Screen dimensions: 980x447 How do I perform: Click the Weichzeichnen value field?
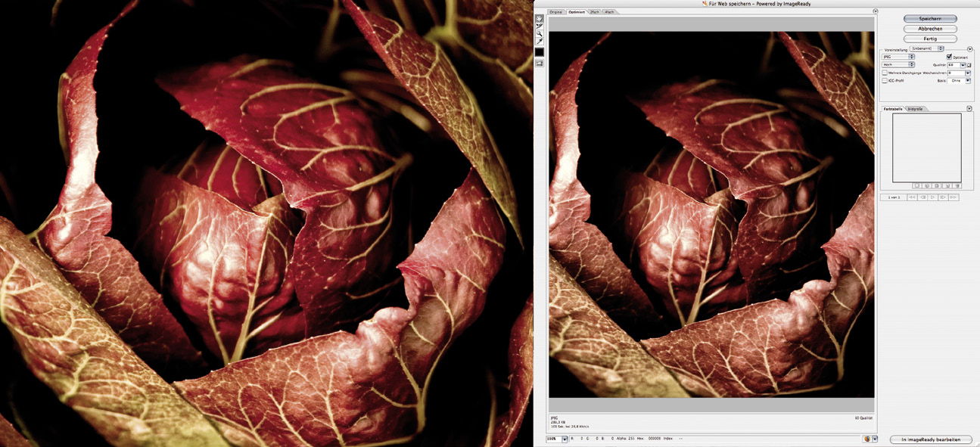pos(956,73)
